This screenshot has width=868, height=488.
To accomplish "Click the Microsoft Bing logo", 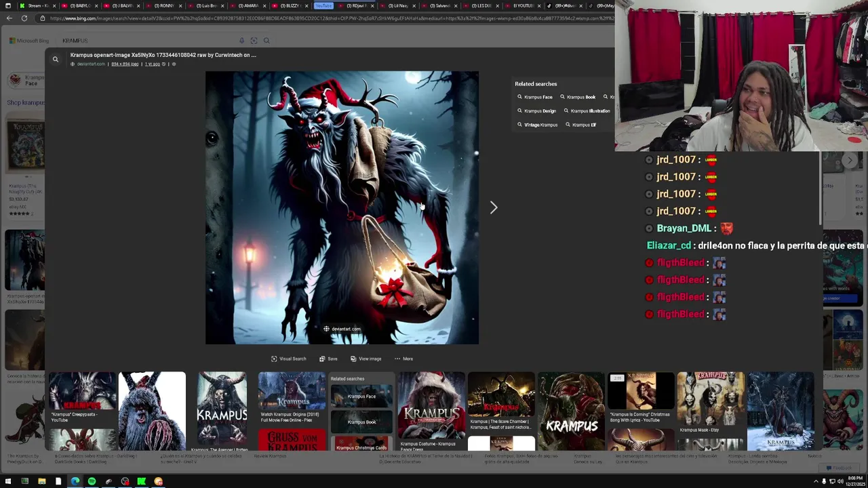I will click(29, 41).
